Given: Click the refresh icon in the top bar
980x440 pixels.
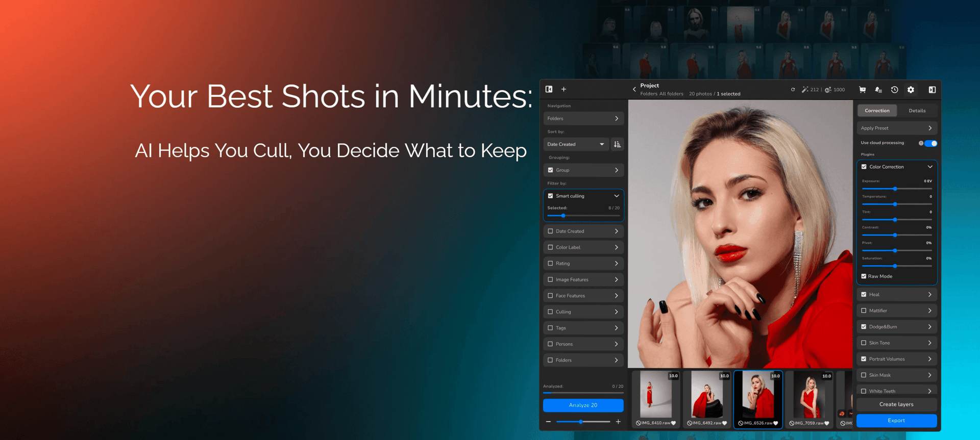Looking at the screenshot, I should coord(793,90).
